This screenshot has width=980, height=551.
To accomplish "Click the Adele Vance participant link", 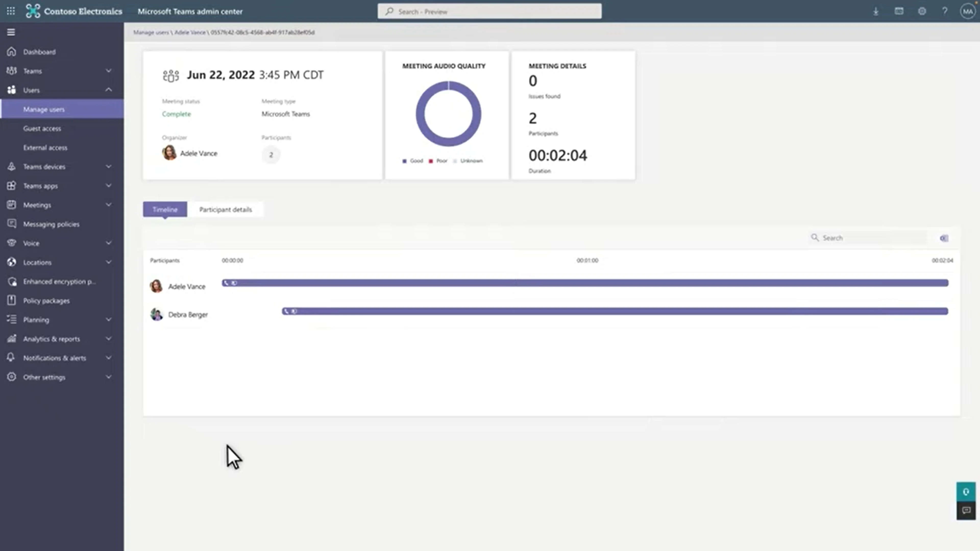I will pos(187,286).
